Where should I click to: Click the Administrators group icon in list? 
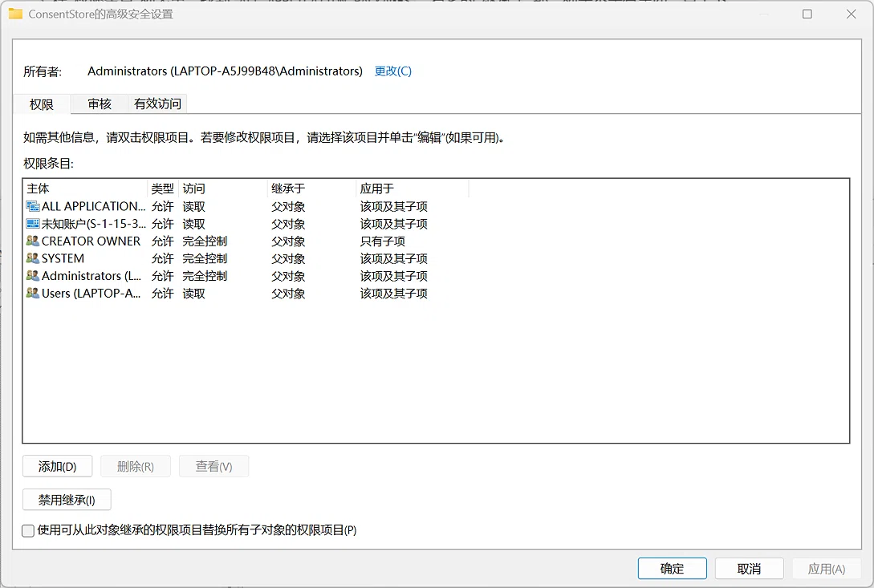(33, 275)
